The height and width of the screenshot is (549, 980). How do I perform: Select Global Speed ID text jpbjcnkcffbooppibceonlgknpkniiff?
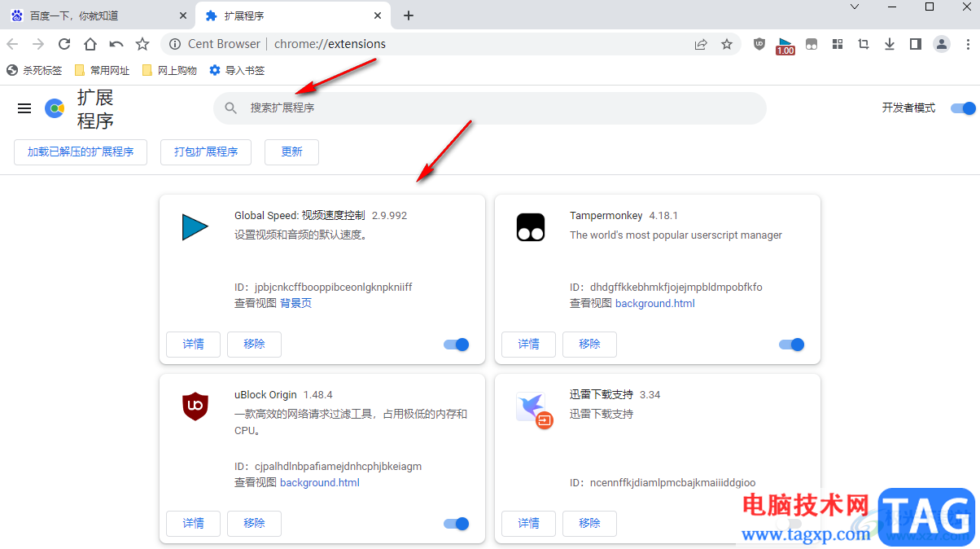point(334,288)
